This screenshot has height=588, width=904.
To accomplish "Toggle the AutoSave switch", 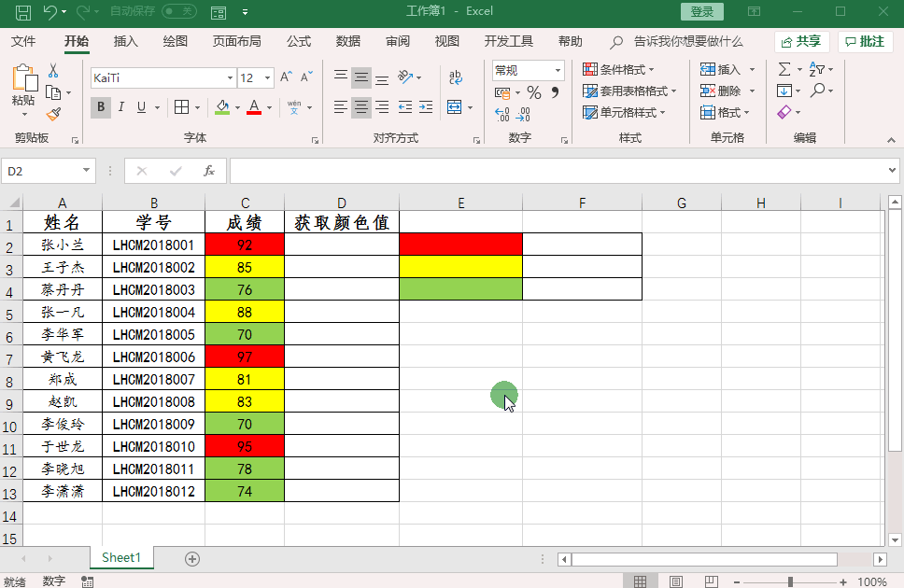I will click(x=178, y=11).
